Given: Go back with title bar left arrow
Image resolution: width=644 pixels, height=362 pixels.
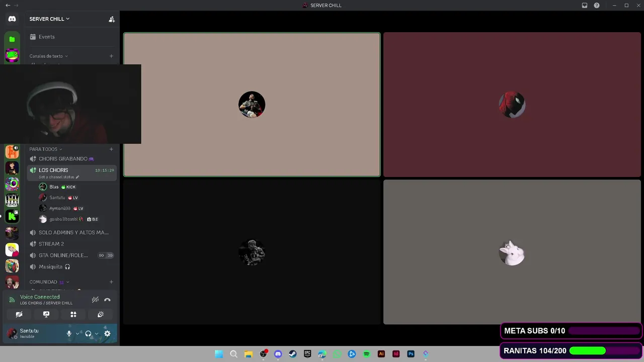Looking at the screenshot, I should click(8, 6).
